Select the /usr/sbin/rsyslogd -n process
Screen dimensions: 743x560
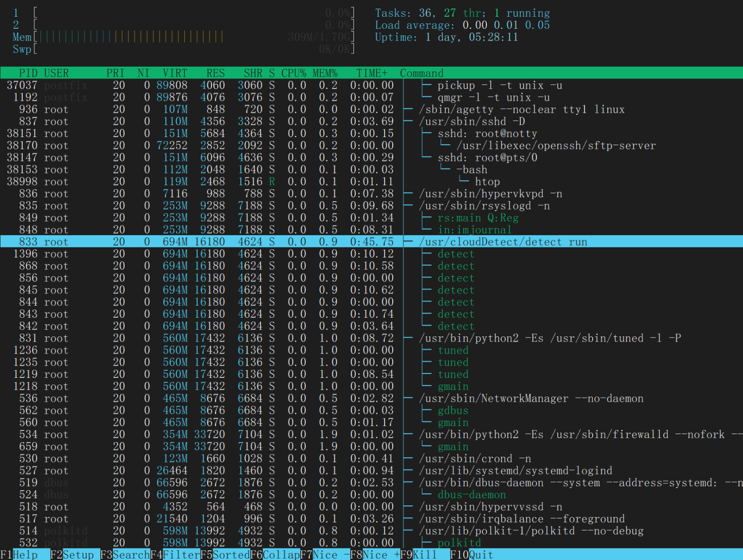tap(371, 206)
